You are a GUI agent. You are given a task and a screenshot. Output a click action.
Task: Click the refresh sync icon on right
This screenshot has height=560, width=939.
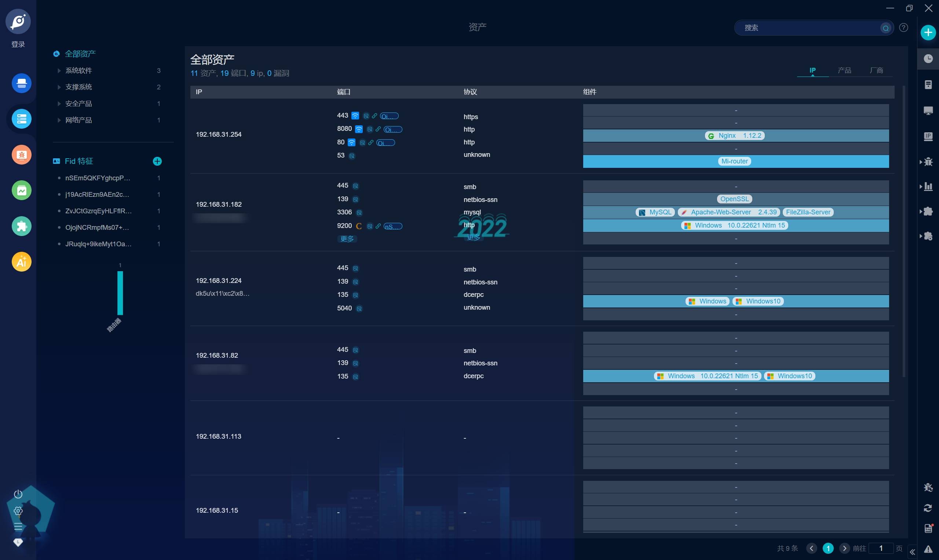point(928,508)
